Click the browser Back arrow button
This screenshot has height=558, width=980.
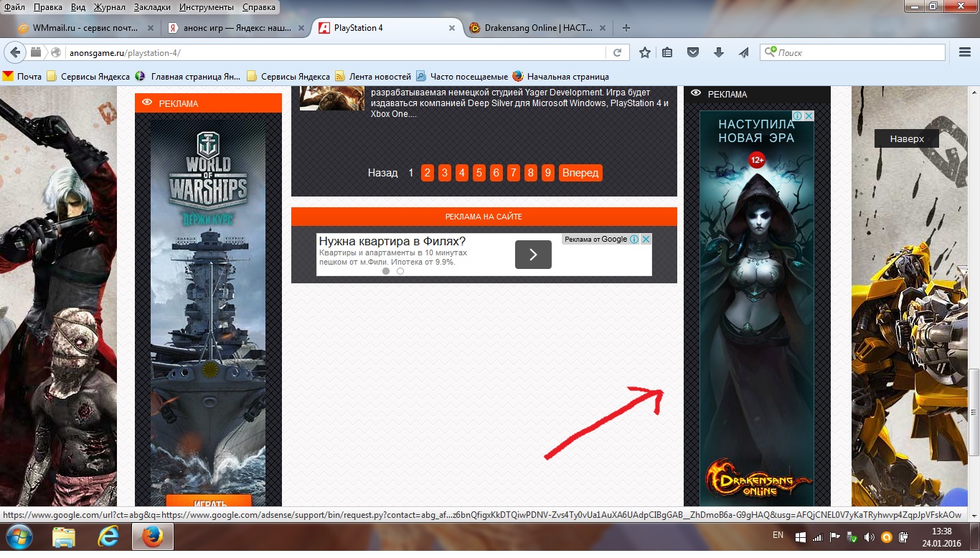coord(14,52)
